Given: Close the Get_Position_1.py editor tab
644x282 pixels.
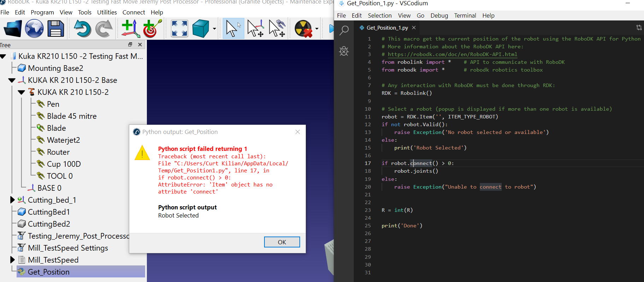Looking at the screenshot, I should [x=414, y=28].
